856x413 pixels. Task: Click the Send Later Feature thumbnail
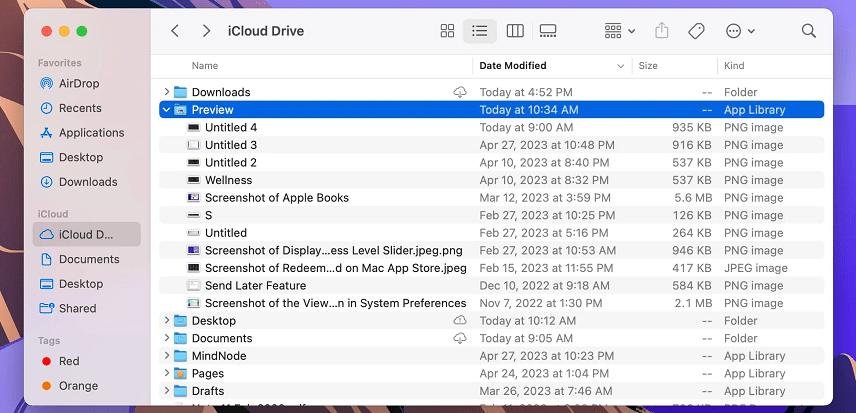[x=193, y=285]
